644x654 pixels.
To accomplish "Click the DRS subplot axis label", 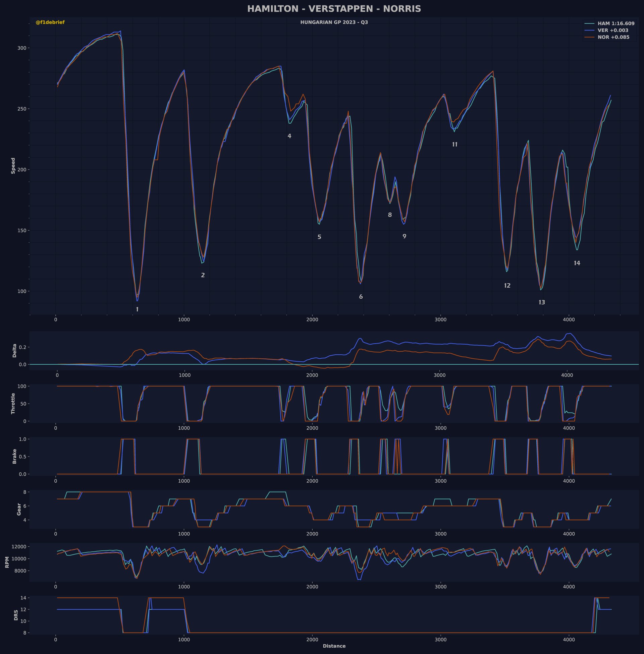I will [x=16, y=615].
